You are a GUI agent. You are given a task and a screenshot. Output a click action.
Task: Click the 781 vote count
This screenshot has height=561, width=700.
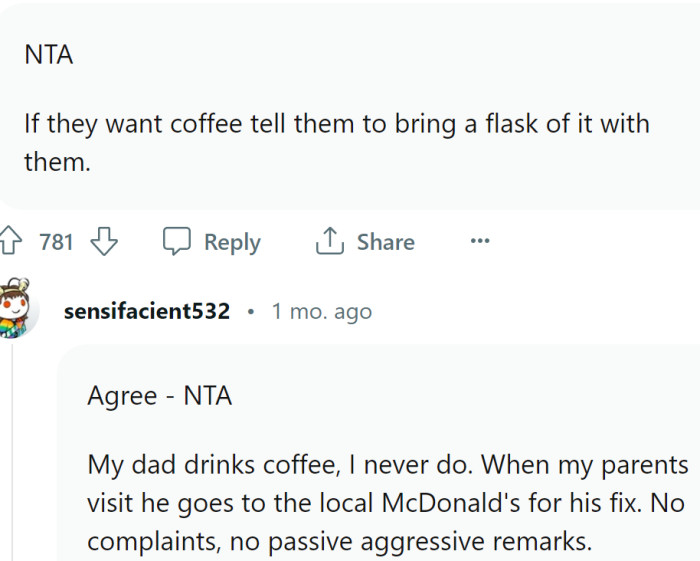[57, 242]
